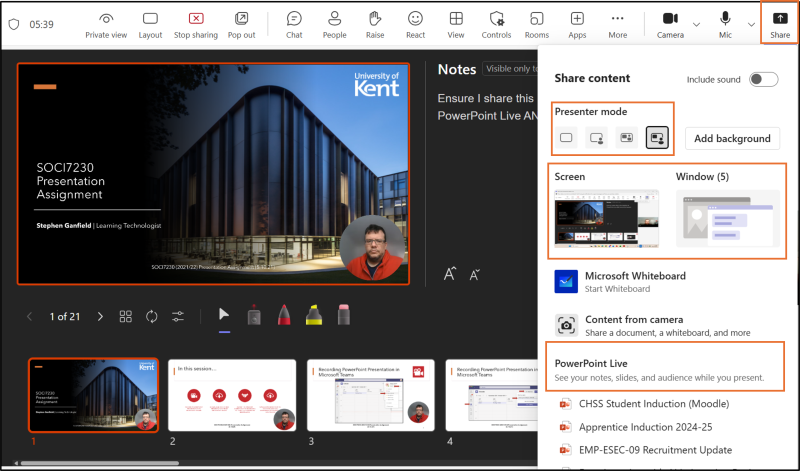This screenshot has width=800, height=471.
Task: Click the PowerPoint Live heading
Action: [591, 363]
